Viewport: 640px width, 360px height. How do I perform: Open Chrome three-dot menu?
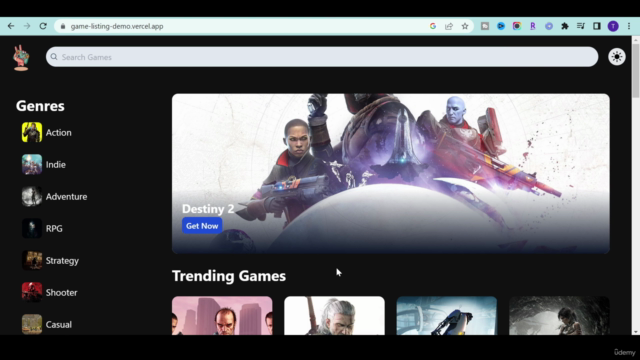629,26
